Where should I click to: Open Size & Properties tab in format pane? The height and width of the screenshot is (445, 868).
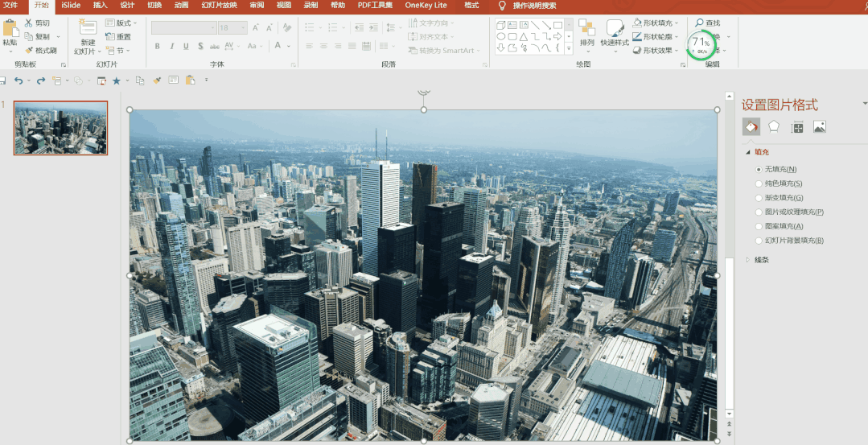click(x=796, y=127)
